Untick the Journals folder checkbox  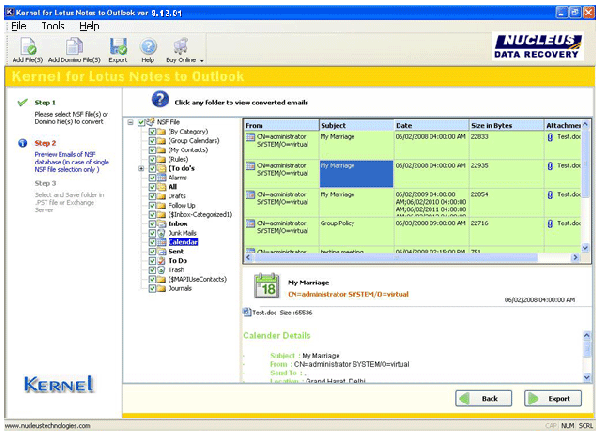pyautogui.click(x=152, y=288)
